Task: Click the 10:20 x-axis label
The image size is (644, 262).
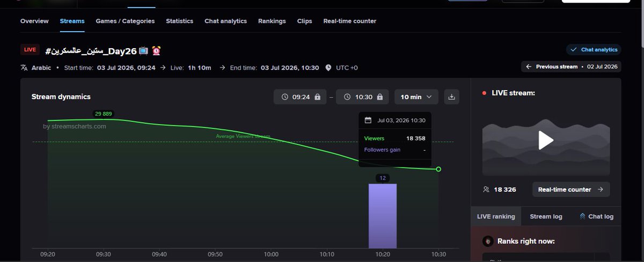Action: (383, 254)
